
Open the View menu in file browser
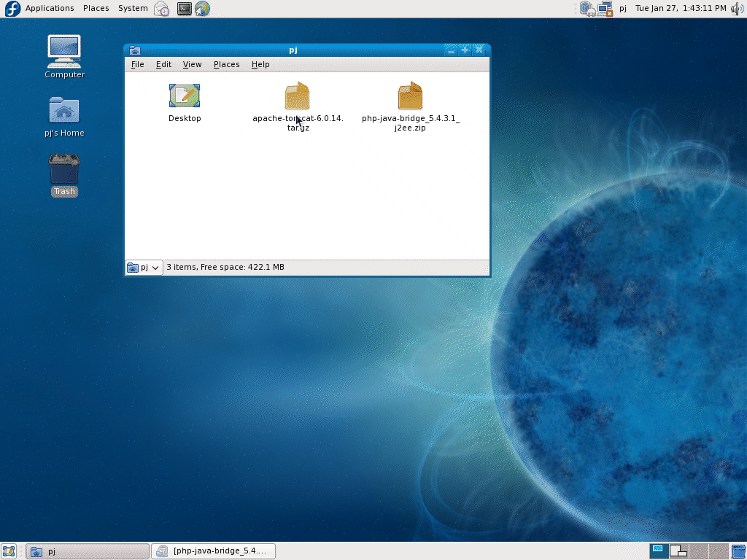tap(192, 64)
